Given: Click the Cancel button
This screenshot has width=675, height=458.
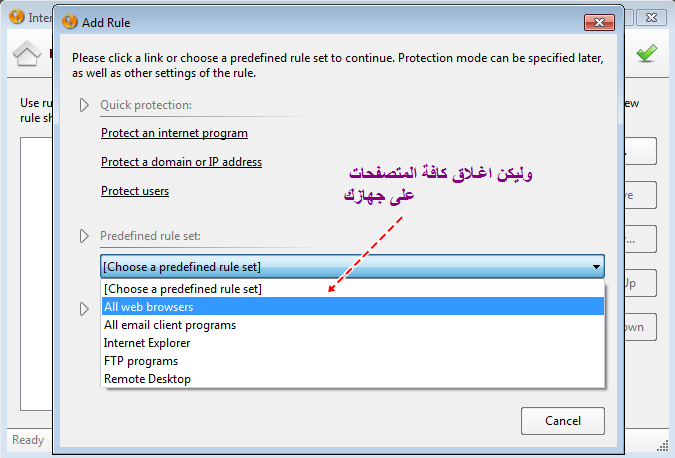Looking at the screenshot, I should coord(563,421).
